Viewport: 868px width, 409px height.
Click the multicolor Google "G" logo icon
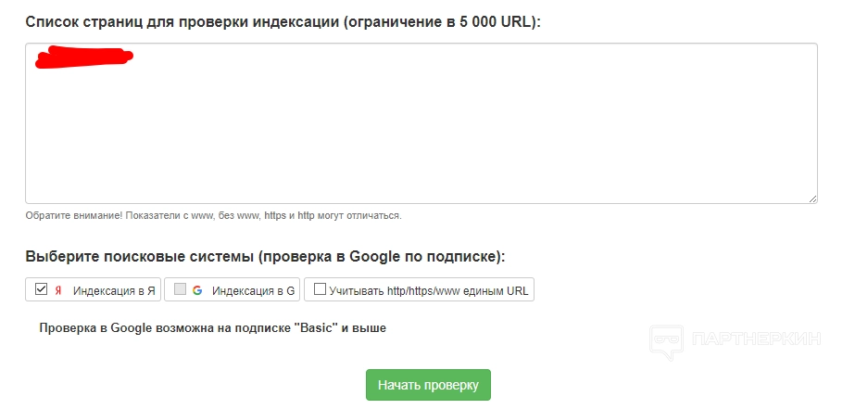[x=197, y=290]
